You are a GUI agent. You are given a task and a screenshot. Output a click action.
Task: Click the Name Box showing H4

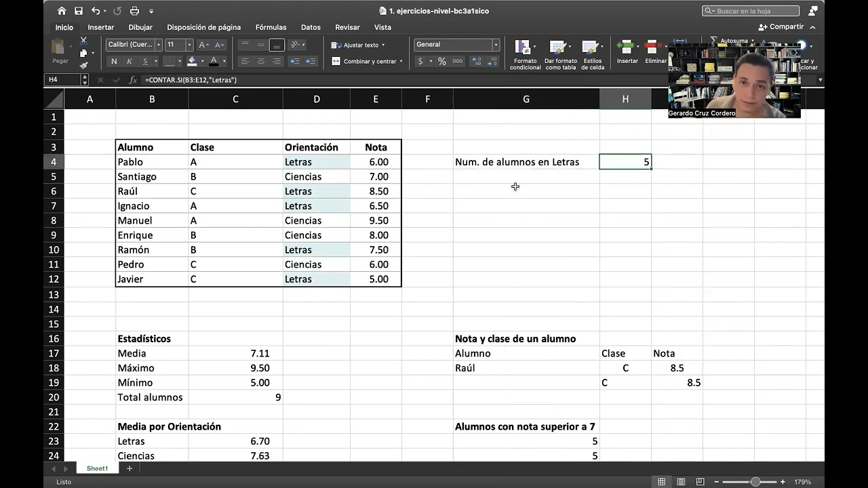click(63, 80)
